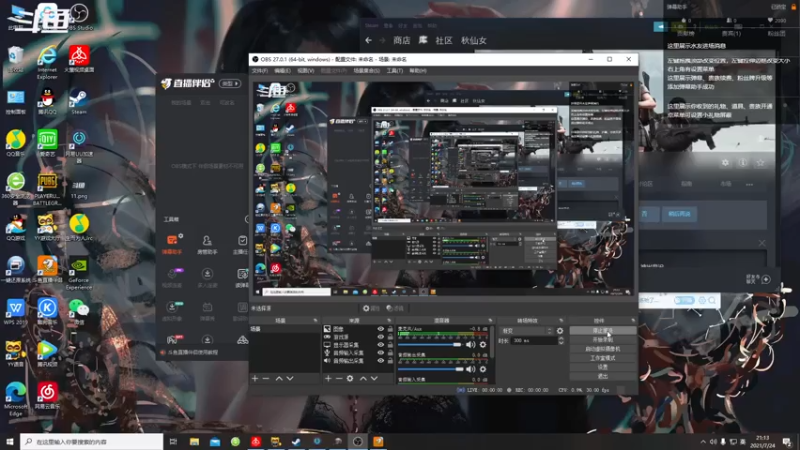Open Windows Start menu
800x450 pixels.
coord(10,441)
